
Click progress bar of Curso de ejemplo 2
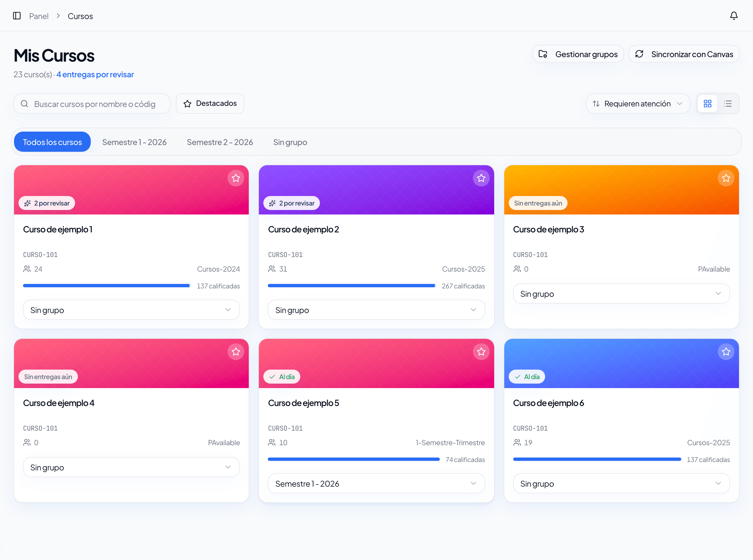coord(352,286)
